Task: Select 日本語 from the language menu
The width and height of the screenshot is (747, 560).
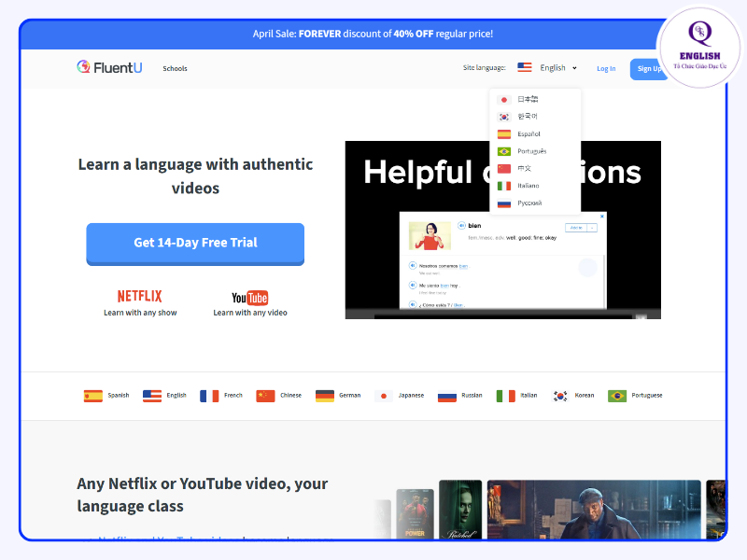Action: pyautogui.click(x=528, y=99)
